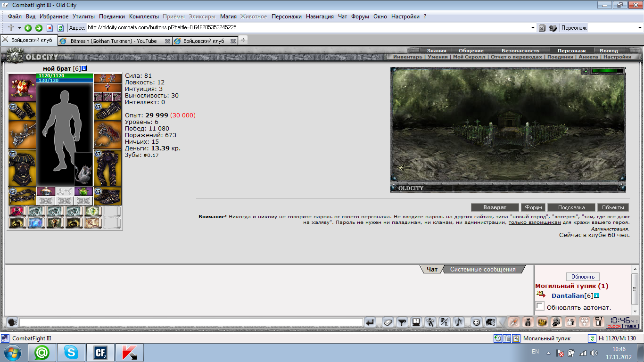Image resolution: width=644 pixels, height=362 pixels.
Task: Click the left arrow on location image
Action: (404, 167)
